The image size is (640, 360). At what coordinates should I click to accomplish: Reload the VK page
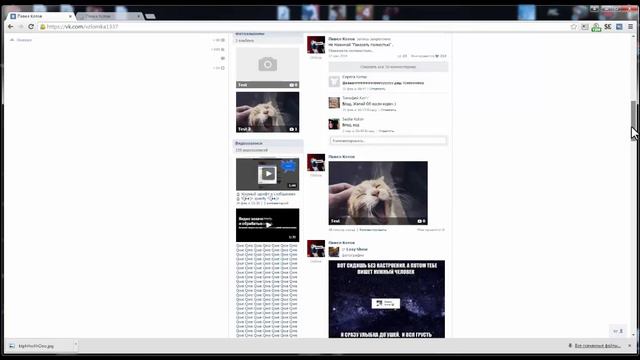tap(31, 27)
